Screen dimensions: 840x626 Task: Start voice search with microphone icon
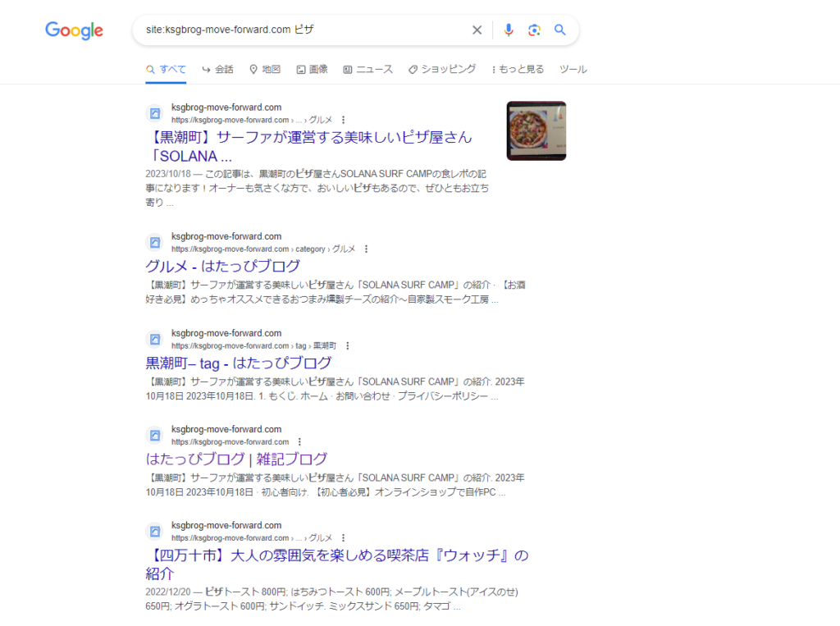pyautogui.click(x=509, y=30)
